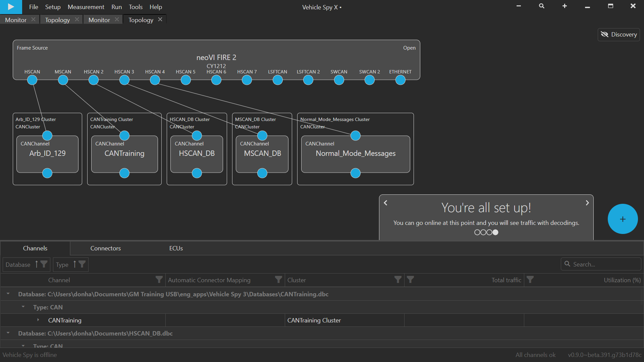This screenshot has width=644, height=362.
Task: Select the fourth tip page dot
Action: tap(495, 232)
